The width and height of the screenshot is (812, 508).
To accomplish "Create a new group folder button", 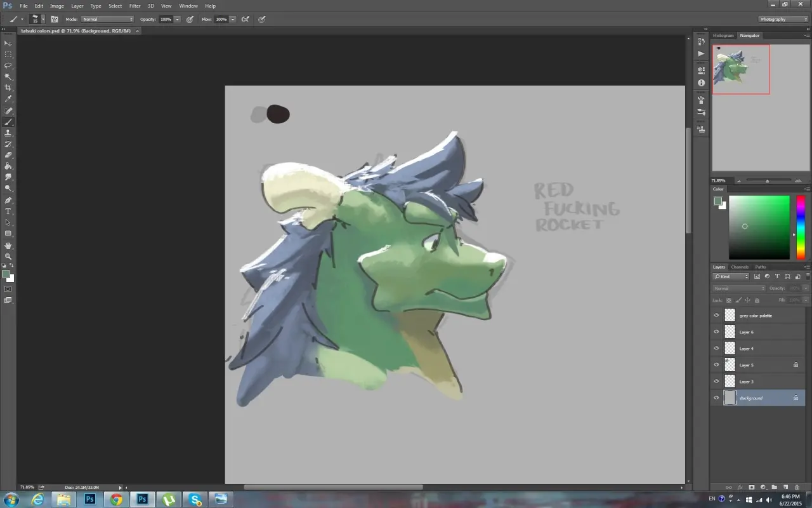I will [x=775, y=487].
